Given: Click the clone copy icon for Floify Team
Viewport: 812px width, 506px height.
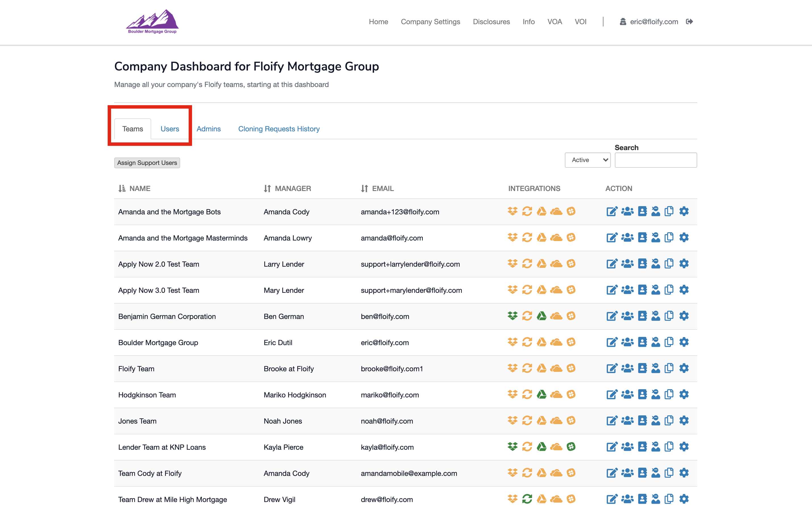Looking at the screenshot, I should (669, 368).
